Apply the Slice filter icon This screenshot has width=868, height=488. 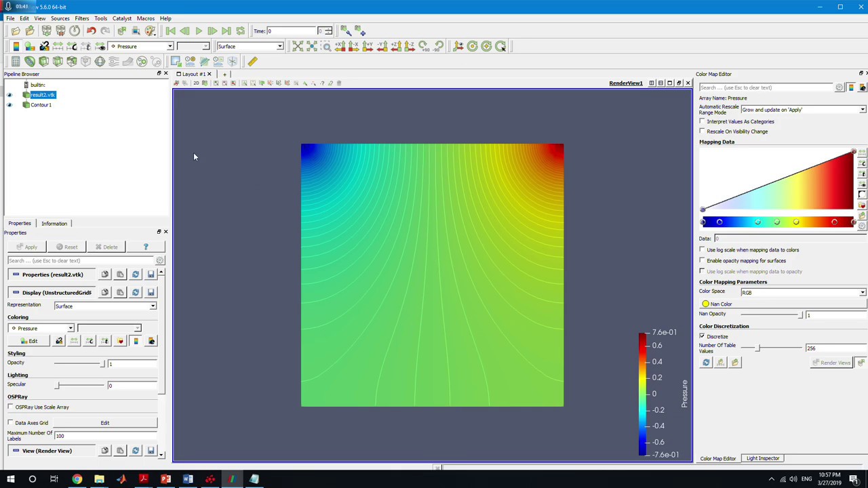tap(58, 61)
